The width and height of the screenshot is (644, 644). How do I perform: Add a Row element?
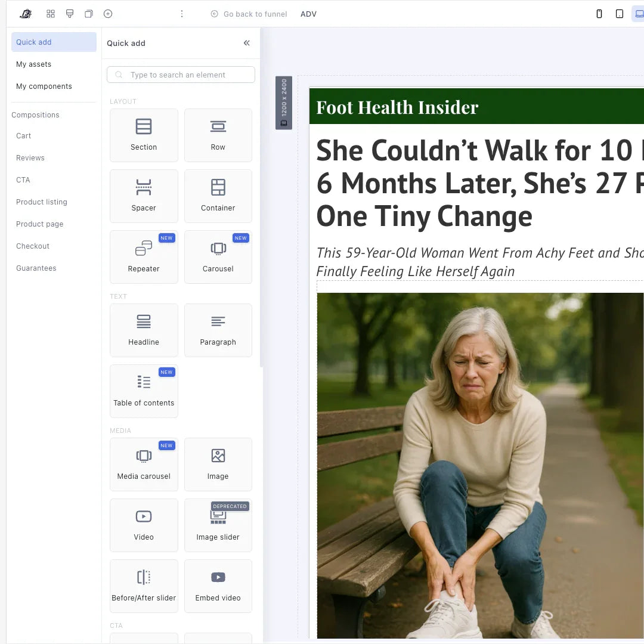click(x=218, y=135)
